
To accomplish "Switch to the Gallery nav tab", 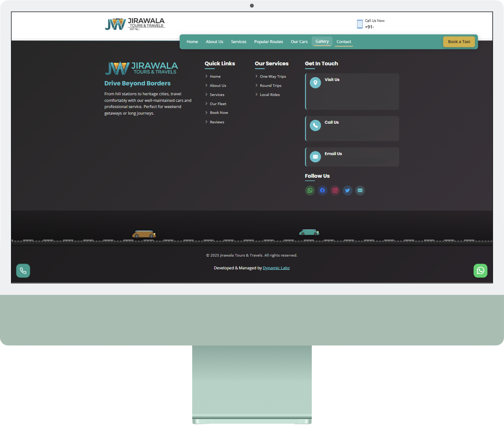I will coord(322,41).
